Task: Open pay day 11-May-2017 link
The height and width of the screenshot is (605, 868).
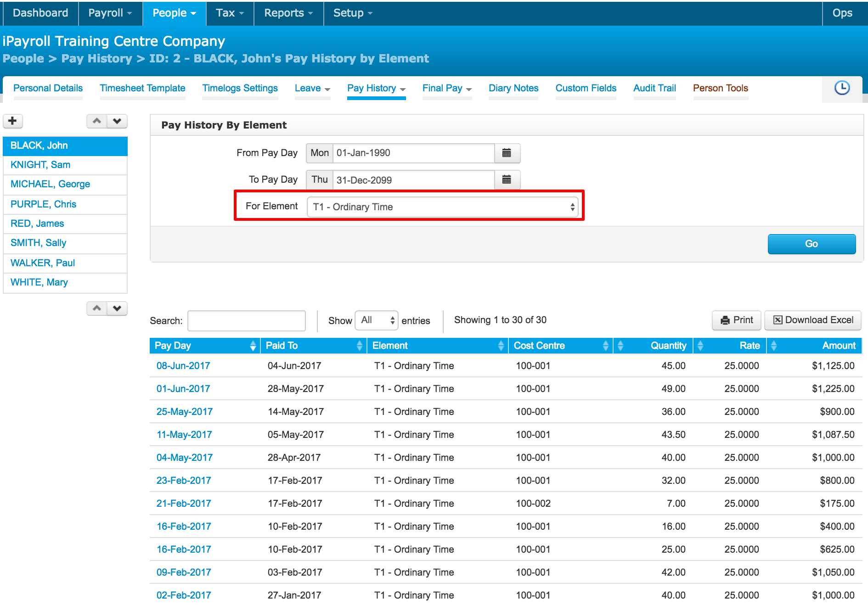Action: pos(184,435)
